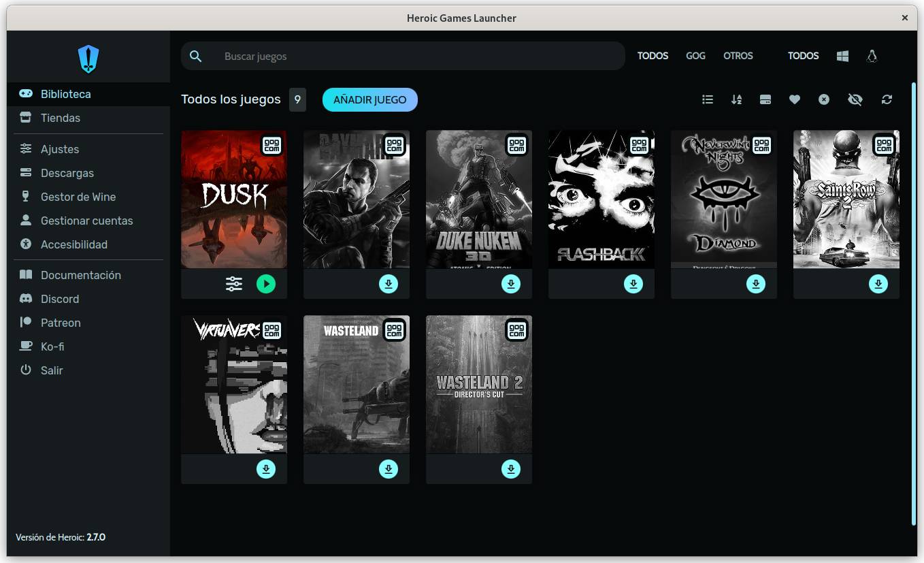Open Documentación link in sidebar
This screenshot has width=924, height=563.
pos(88,275)
